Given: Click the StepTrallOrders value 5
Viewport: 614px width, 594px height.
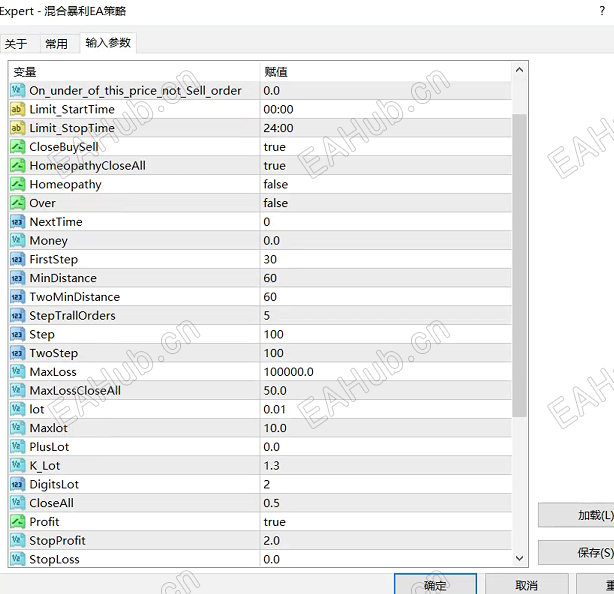Looking at the screenshot, I should (267, 316).
